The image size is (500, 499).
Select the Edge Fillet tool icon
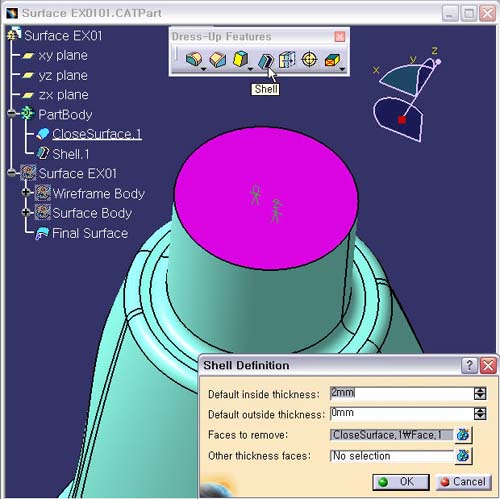[x=194, y=60]
